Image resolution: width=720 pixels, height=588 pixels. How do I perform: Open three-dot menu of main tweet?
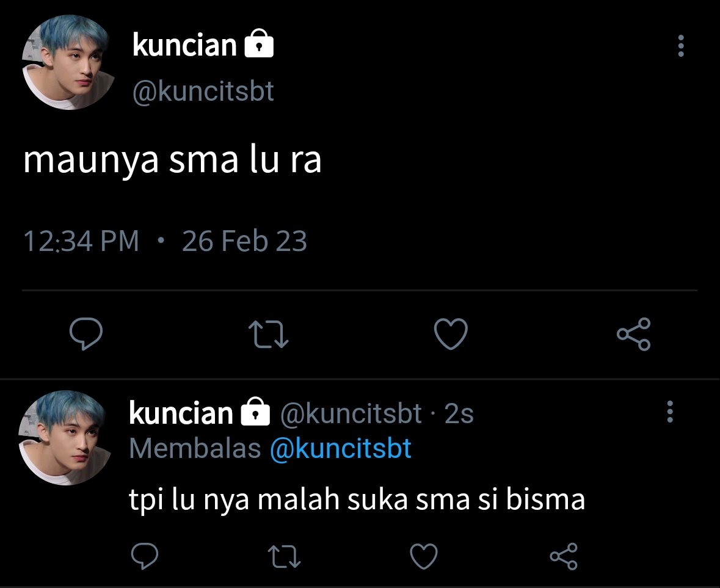(681, 46)
